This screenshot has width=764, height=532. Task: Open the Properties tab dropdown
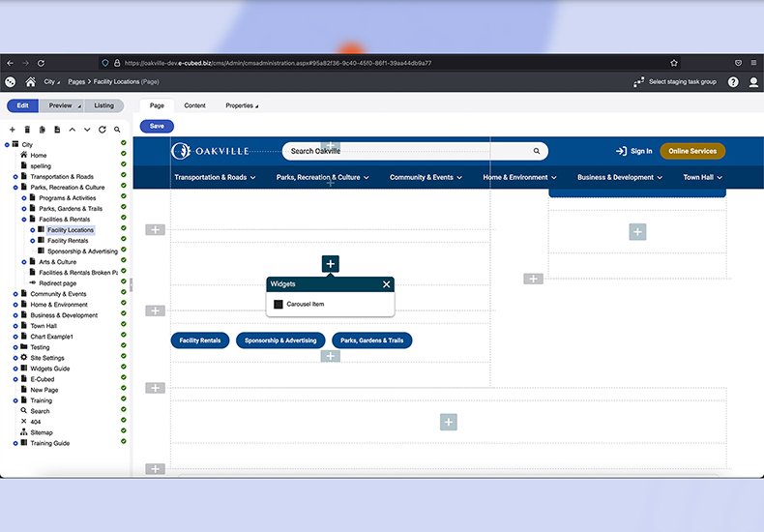coord(242,105)
